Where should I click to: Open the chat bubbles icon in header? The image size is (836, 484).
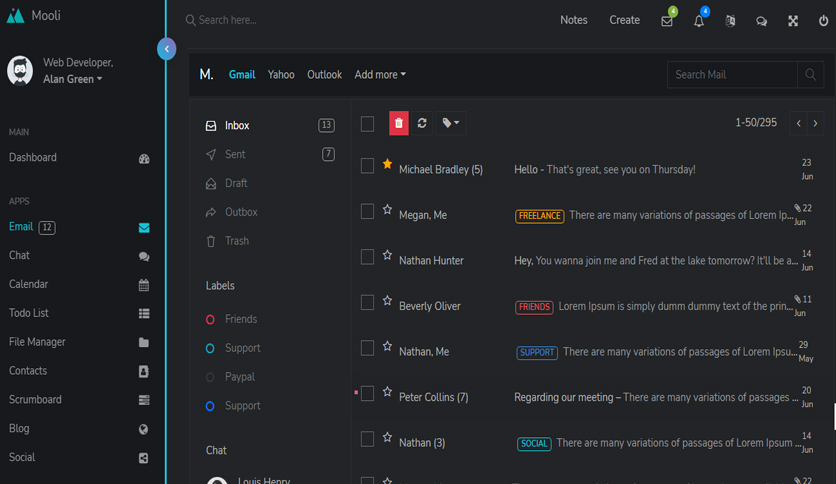pyautogui.click(x=761, y=21)
